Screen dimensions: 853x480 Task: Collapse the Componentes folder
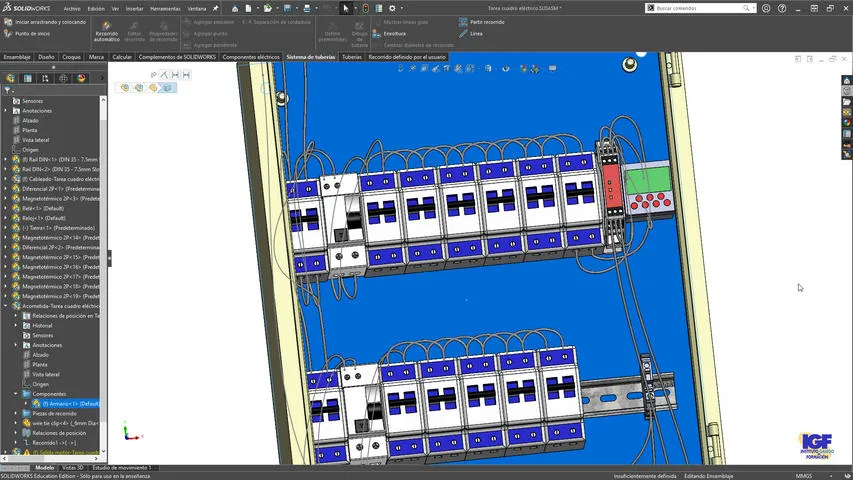pyautogui.click(x=16, y=394)
